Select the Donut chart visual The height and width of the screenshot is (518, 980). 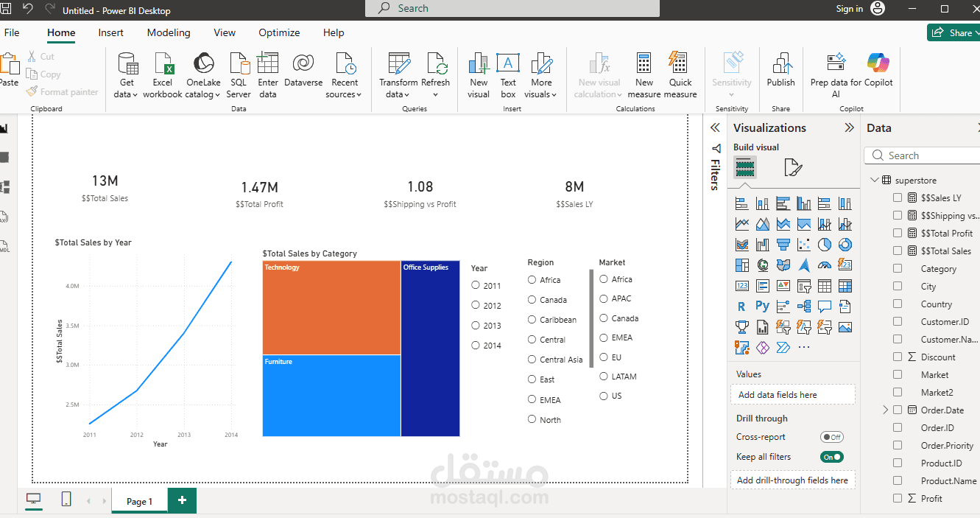click(845, 244)
